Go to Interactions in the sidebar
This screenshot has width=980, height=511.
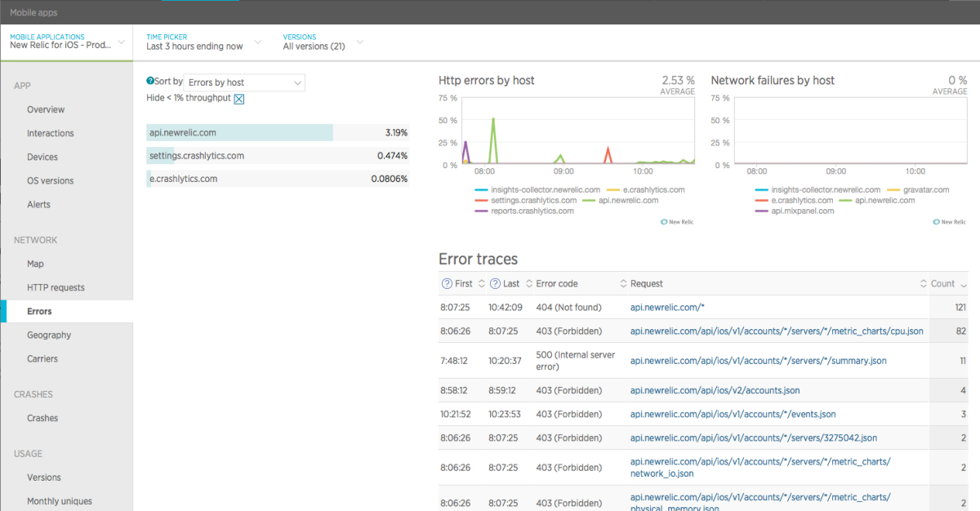[51, 133]
